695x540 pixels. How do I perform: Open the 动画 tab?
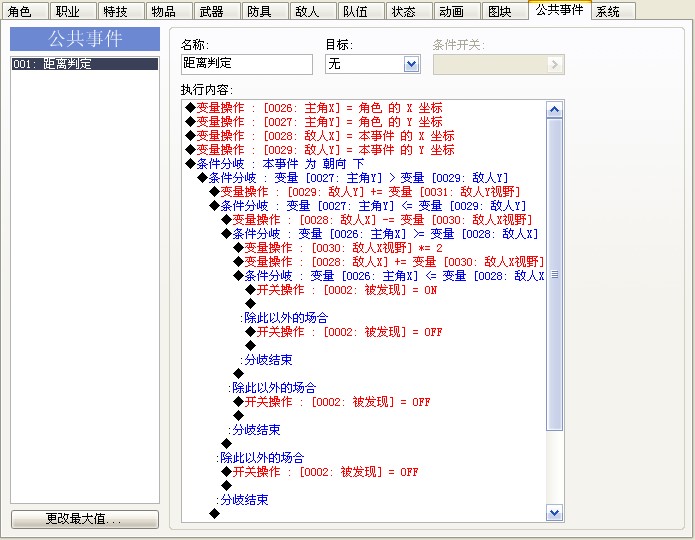click(457, 11)
